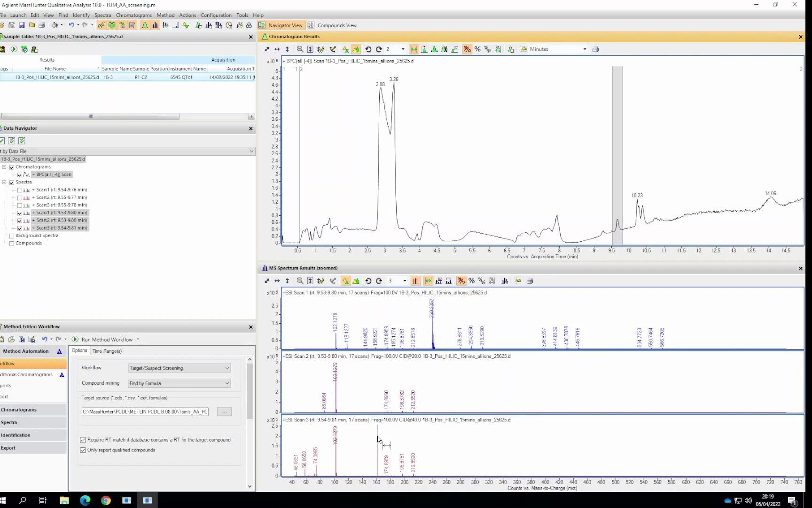812x508 pixels.
Task: Collapse the Chromatograms tree node
Action: point(4,167)
